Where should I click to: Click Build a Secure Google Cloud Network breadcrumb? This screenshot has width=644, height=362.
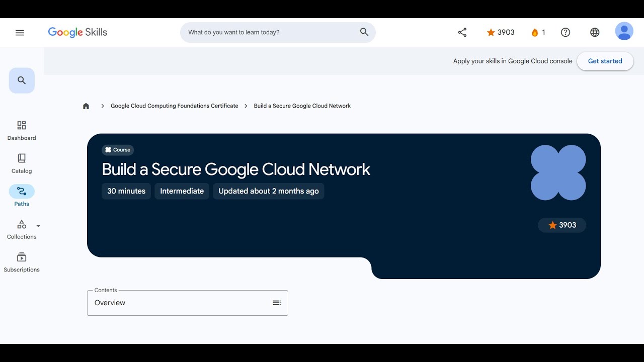point(302,106)
